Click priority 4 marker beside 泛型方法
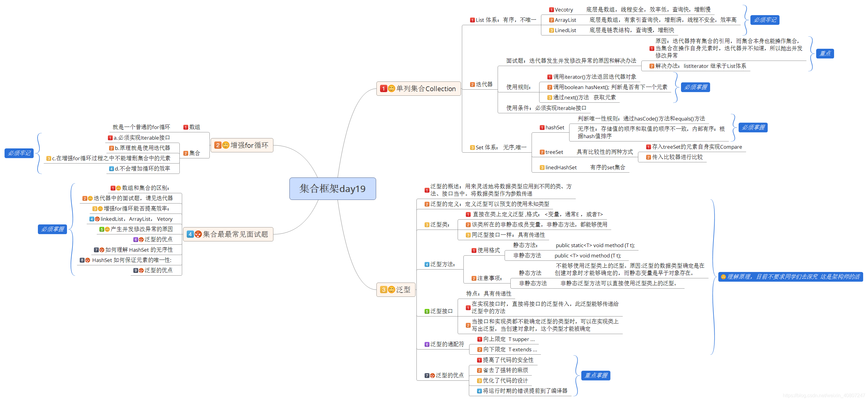Viewport: 868px width, 401px height. [x=427, y=265]
